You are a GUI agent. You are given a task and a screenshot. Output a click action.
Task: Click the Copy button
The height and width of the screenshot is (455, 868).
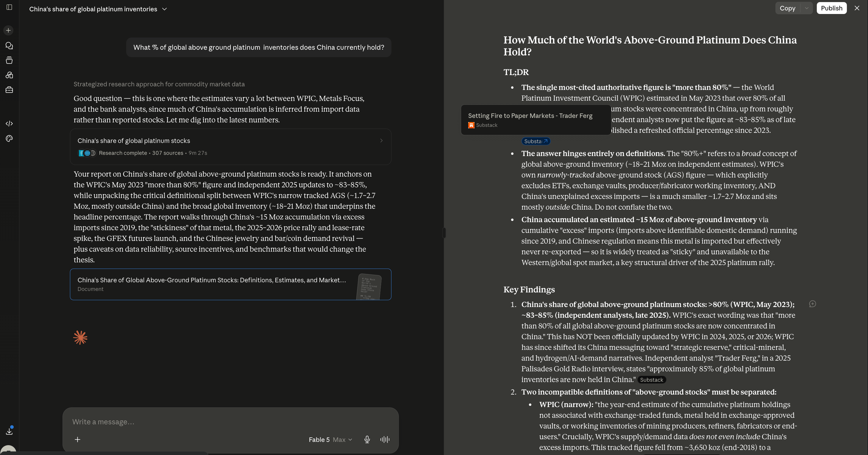click(x=787, y=8)
